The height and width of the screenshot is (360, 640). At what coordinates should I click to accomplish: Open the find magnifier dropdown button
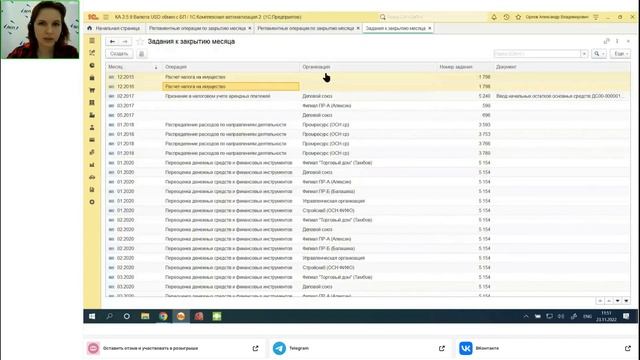(599, 54)
